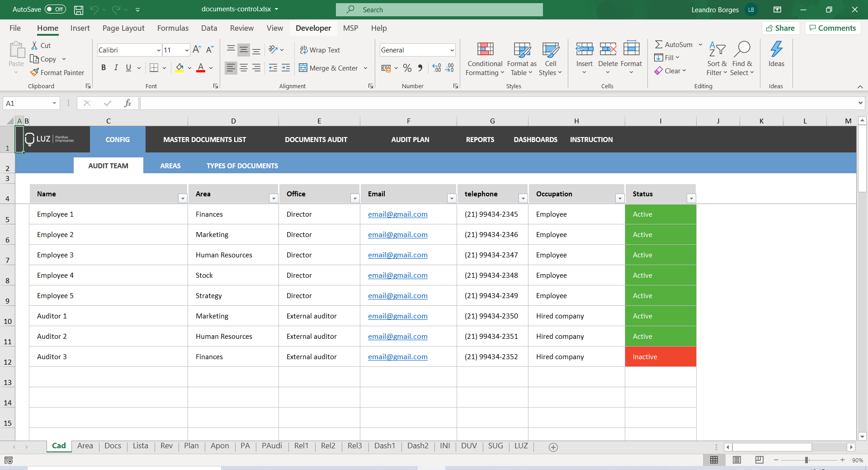Open the font size dropdown
868x470 pixels.
tap(186, 50)
